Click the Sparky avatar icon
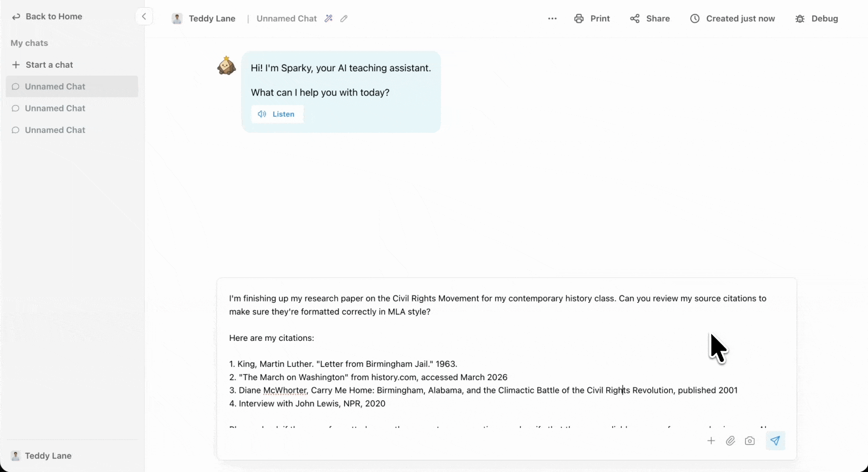 click(x=227, y=66)
